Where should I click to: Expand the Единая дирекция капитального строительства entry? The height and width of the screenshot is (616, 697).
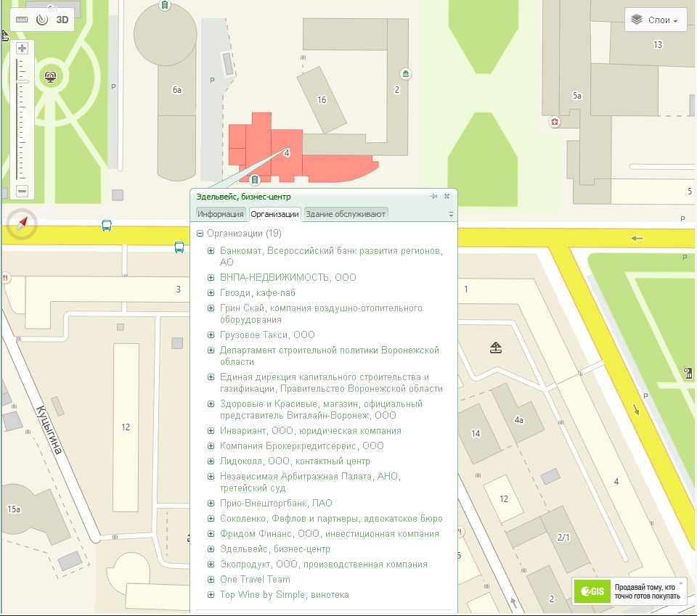pyautogui.click(x=211, y=377)
